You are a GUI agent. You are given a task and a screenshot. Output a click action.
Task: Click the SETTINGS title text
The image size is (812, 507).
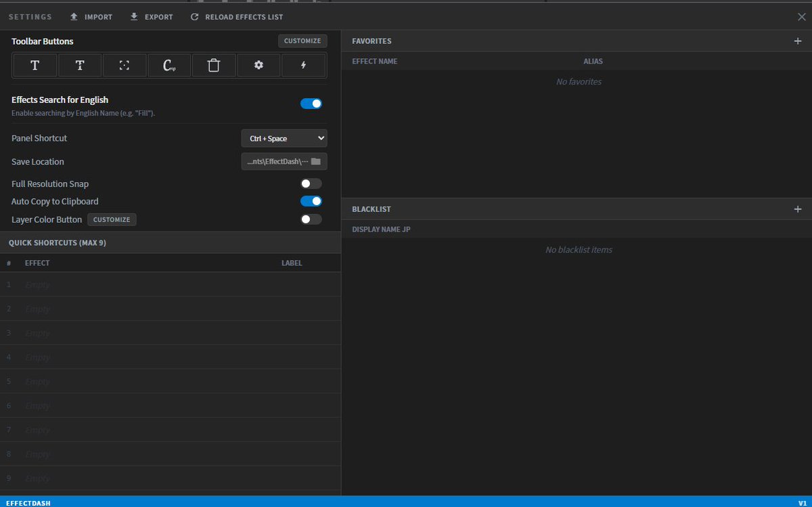coord(30,17)
